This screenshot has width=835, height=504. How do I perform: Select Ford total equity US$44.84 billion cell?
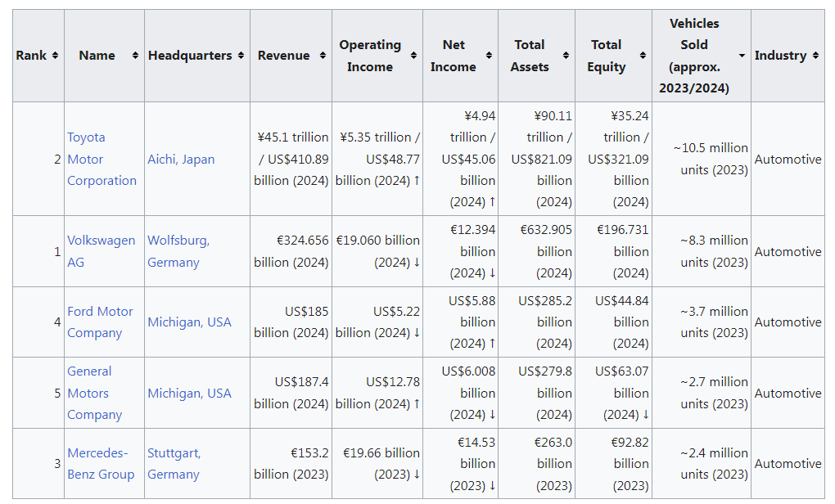click(x=613, y=322)
